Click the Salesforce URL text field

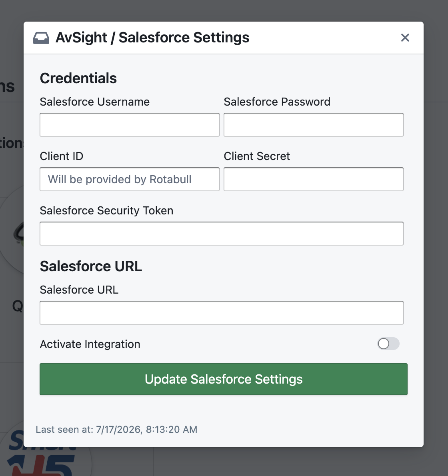click(x=222, y=313)
